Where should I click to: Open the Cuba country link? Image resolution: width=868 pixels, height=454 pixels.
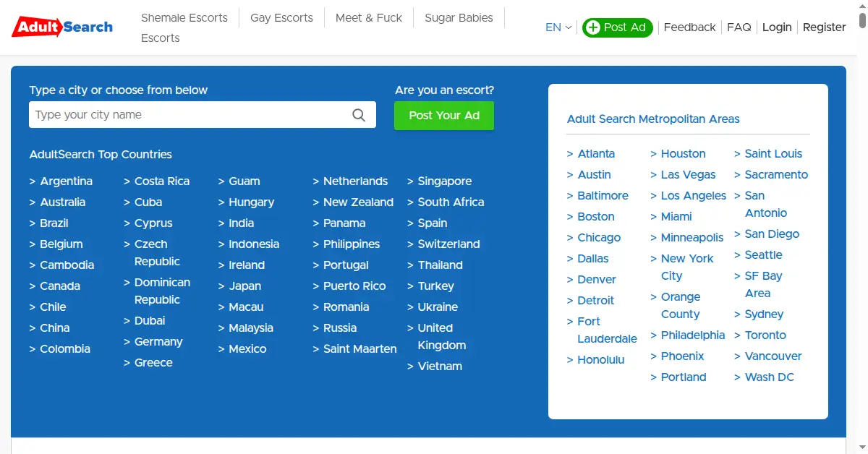148,202
